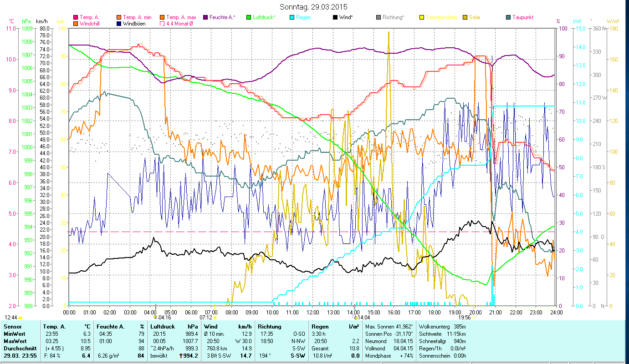This screenshot has height=364, width=629.
Task: Click the 'Luftdruck' table column header
Action: click(163, 327)
